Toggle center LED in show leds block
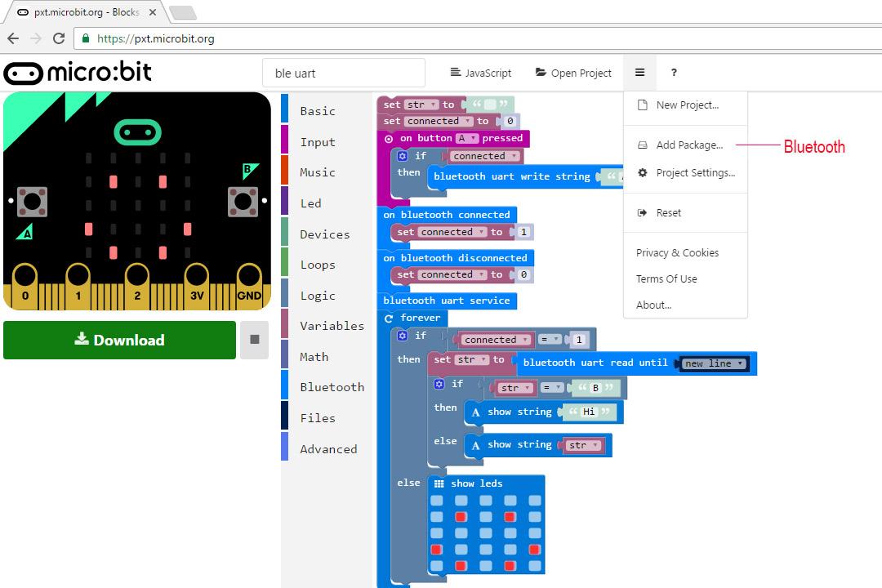Image resolution: width=882 pixels, height=588 pixels. (486, 532)
